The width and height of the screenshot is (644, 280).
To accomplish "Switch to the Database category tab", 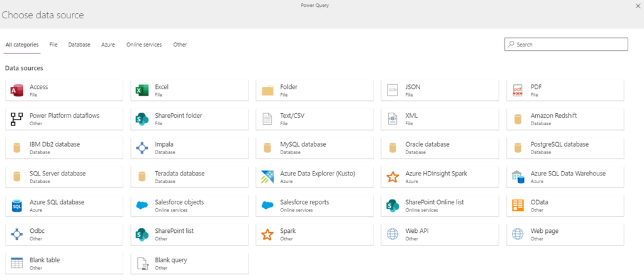I will point(79,45).
